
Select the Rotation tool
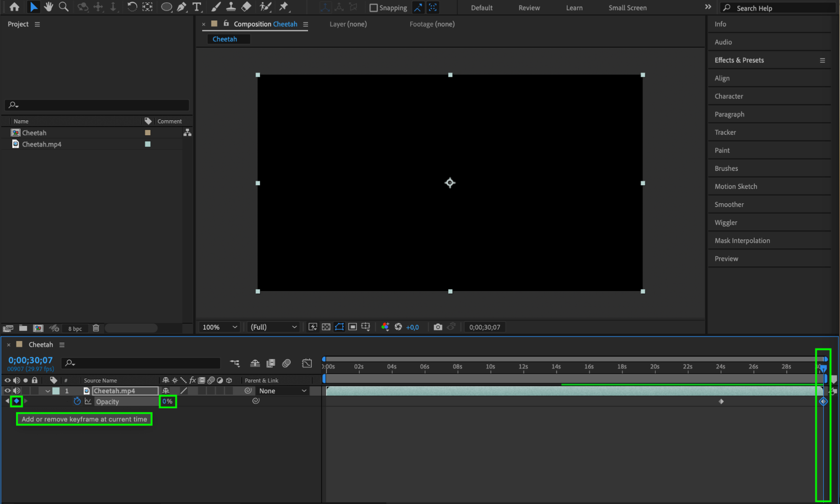coord(132,7)
